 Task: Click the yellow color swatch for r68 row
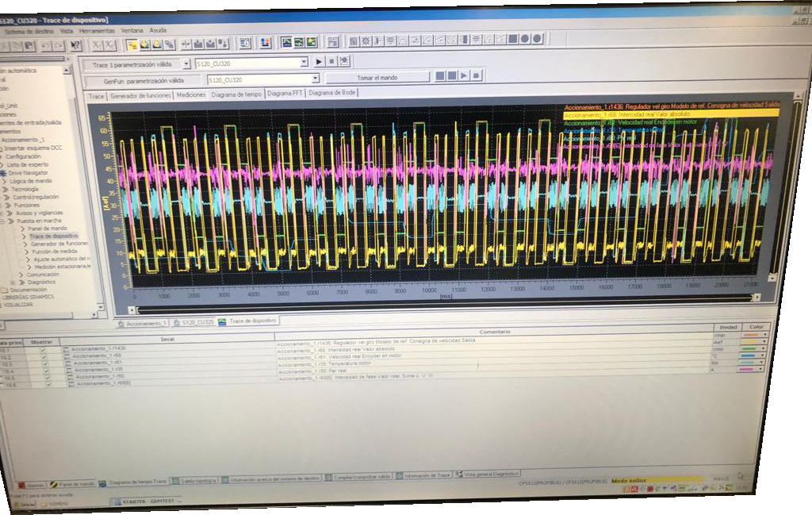pyautogui.click(x=750, y=342)
